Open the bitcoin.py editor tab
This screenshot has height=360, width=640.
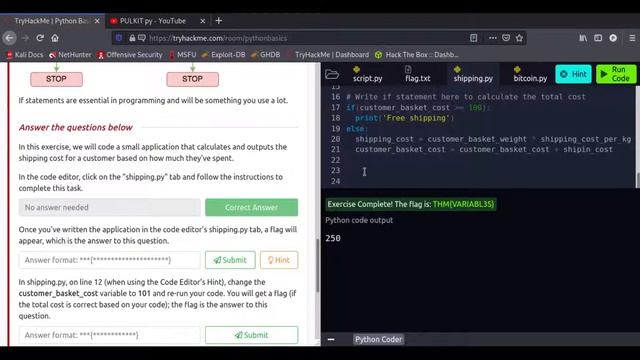point(530,74)
